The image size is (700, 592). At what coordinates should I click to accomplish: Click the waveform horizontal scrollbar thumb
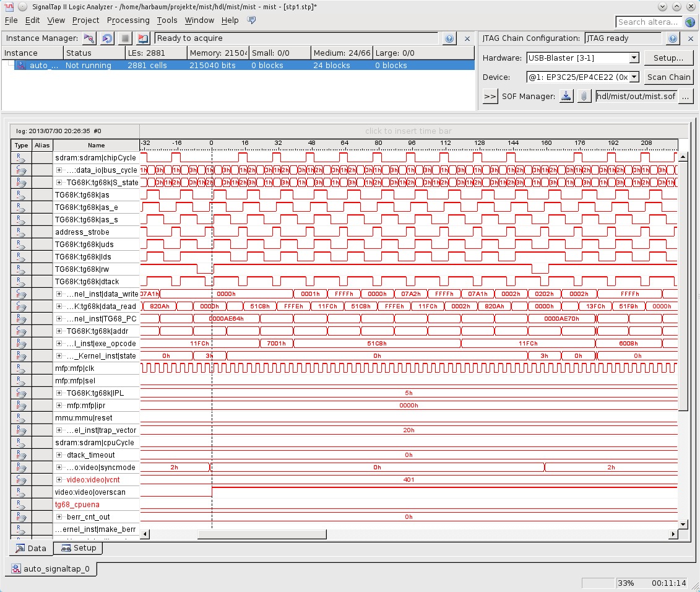tap(262, 534)
